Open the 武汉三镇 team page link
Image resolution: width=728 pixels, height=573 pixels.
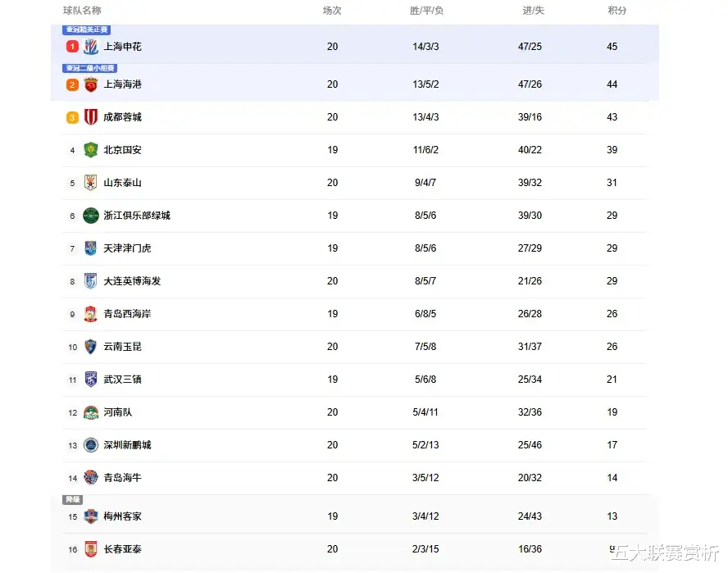tap(123, 380)
